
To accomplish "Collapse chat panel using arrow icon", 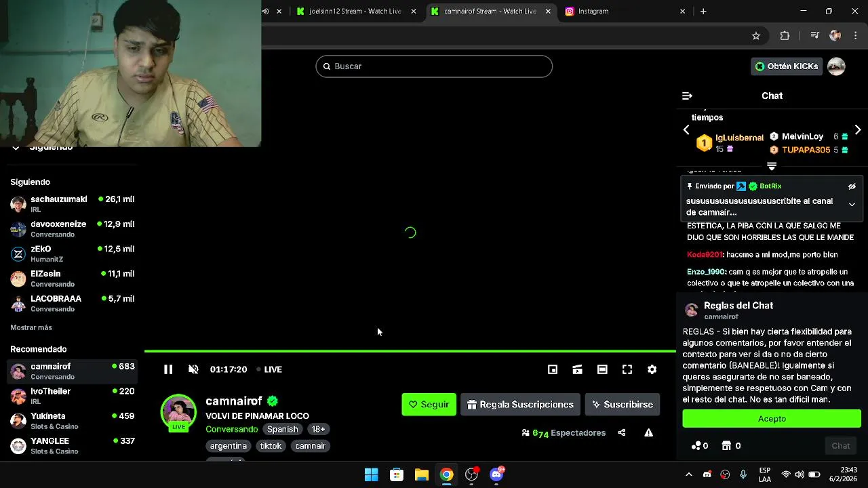I will point(687,96).
